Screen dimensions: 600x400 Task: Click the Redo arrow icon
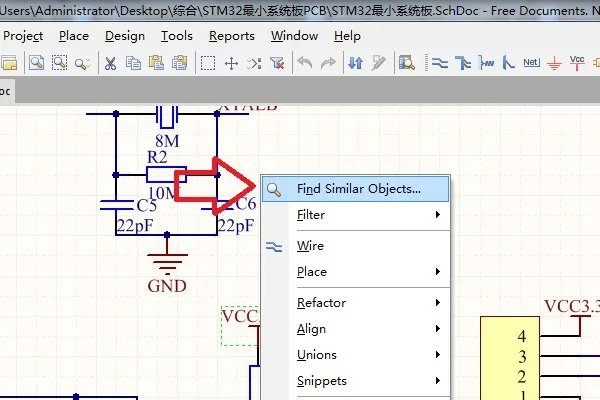pos(328,63)
